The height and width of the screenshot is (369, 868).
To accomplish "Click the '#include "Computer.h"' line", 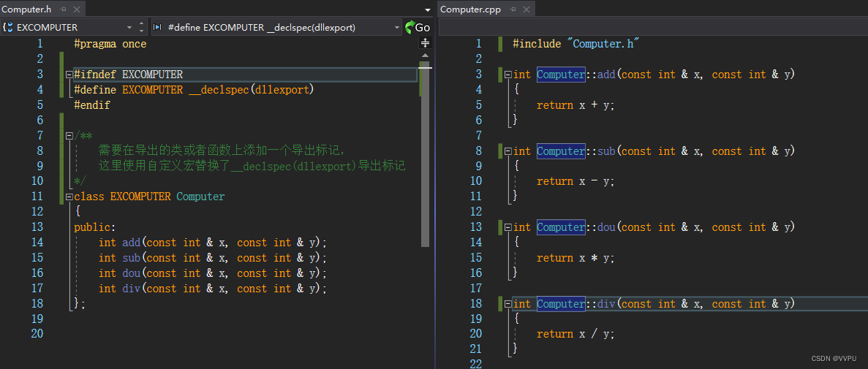I will point(576,45).
